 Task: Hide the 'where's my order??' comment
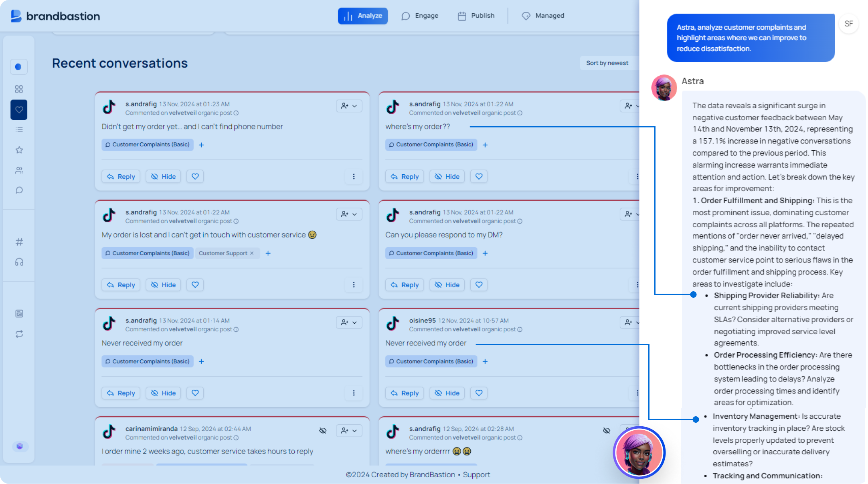[x=447, y=176]
